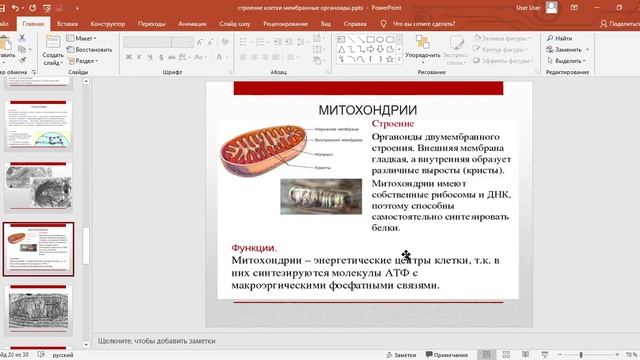This screenshot has width=640, height=360.
Task: Click the Undo arrow in title bar
Action: pyautogui.click(x=16, y=8)
